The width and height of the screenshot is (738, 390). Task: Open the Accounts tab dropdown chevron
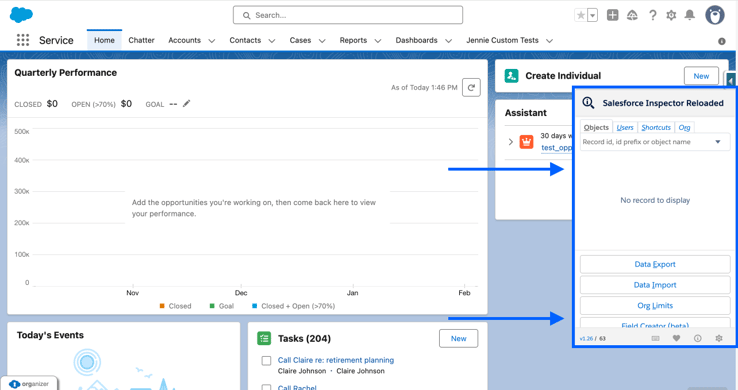212,41
